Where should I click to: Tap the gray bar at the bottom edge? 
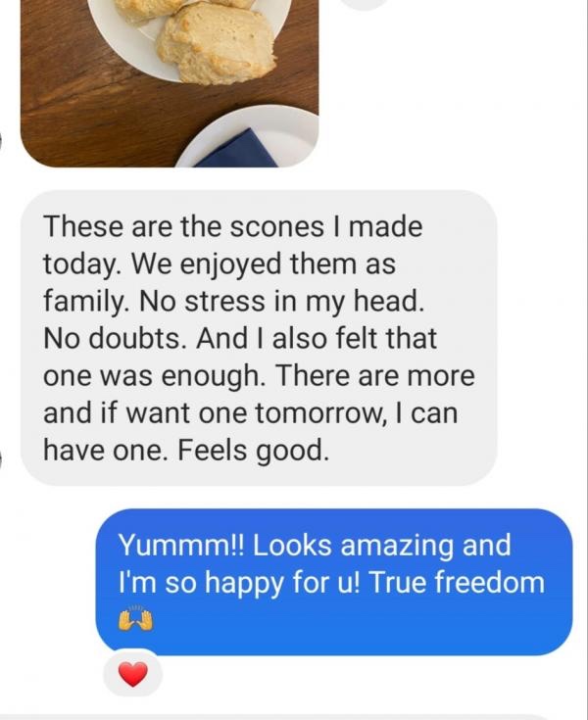(x=294, y=717)
